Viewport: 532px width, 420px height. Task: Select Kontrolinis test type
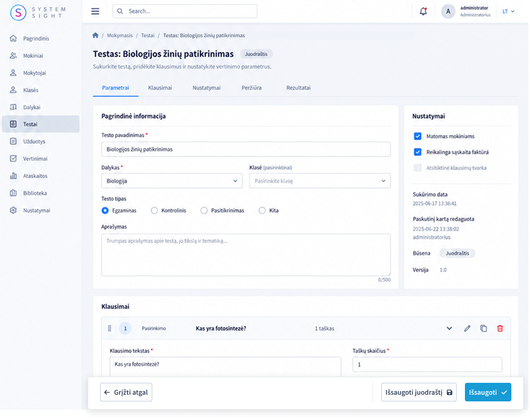tap(154, 210)
